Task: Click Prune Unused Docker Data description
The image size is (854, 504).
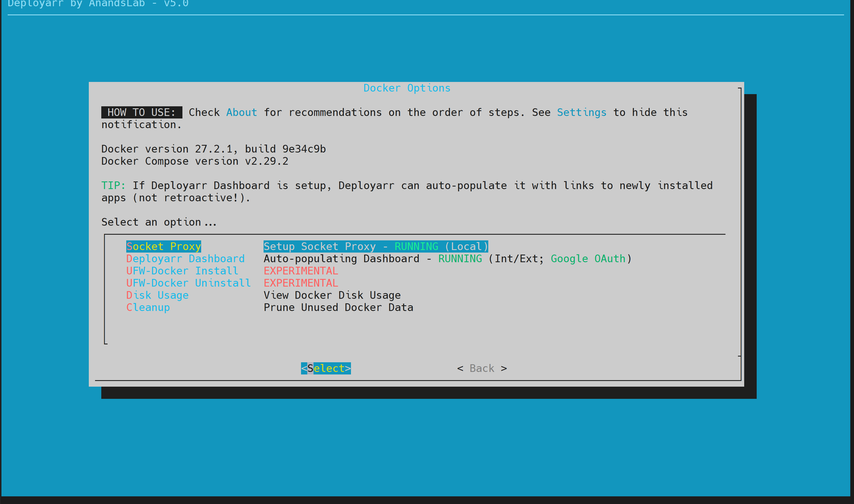Action: click(x=338, y=307)
